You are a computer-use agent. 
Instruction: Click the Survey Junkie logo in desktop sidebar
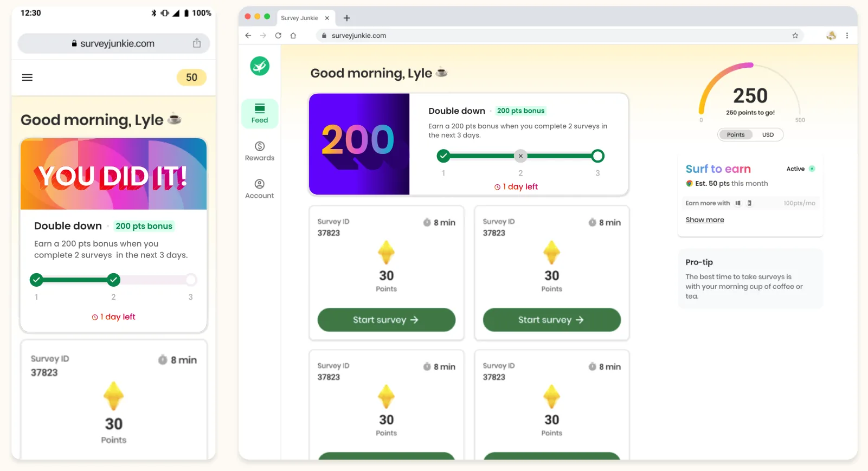click(260, 66)
